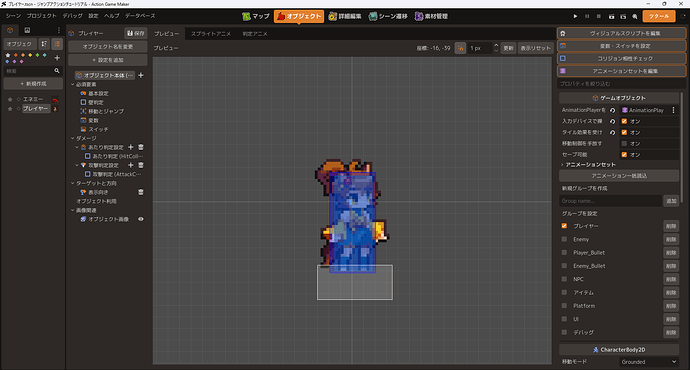Image resolution: width=690 pixels, height=370 pixels.
Task: Click the plus icon beside オブジェクト本体
Action: point(141,75)
